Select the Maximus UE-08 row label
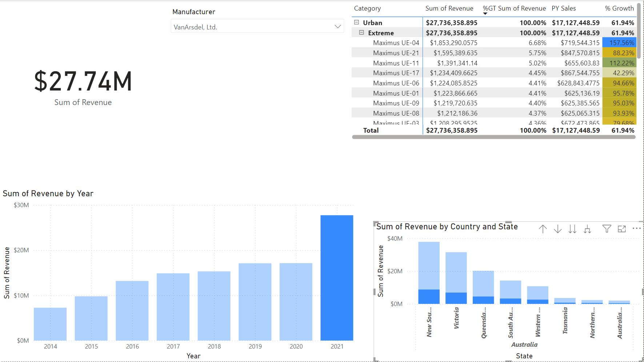644x362 pixels. click(x=396, y=113)
